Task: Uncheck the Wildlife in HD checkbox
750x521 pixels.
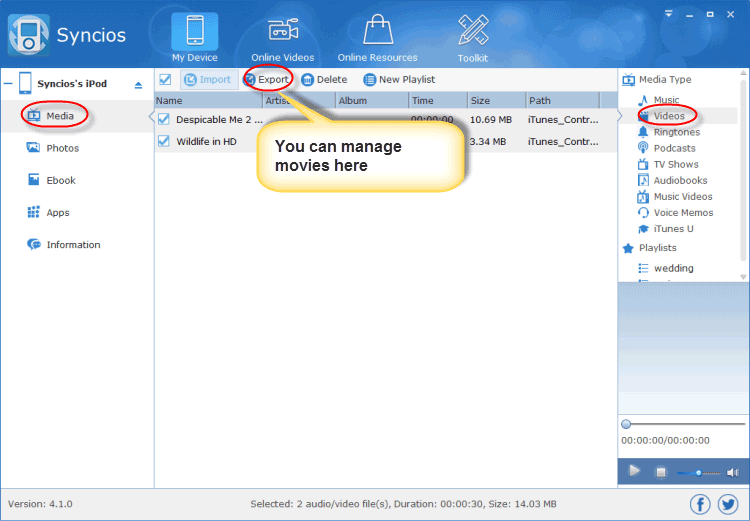Action: pos(164,141)
